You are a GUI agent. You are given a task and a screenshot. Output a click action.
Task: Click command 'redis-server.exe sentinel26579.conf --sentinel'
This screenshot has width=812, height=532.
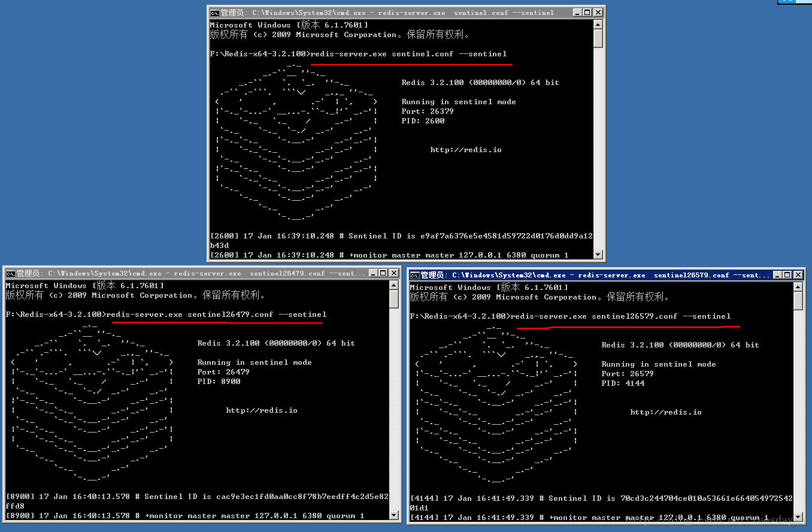[621, 316]
